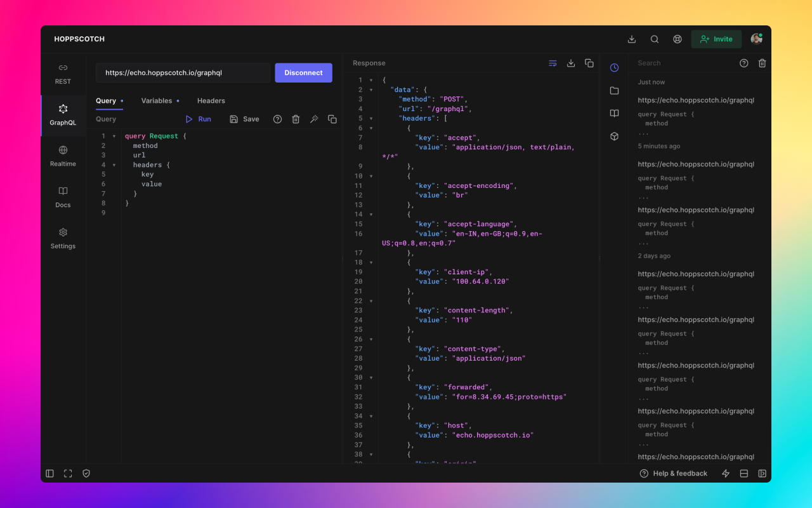Click the "echo.hoppscotch.io" host value in response
812x508 pixels.
click(493, 436)
